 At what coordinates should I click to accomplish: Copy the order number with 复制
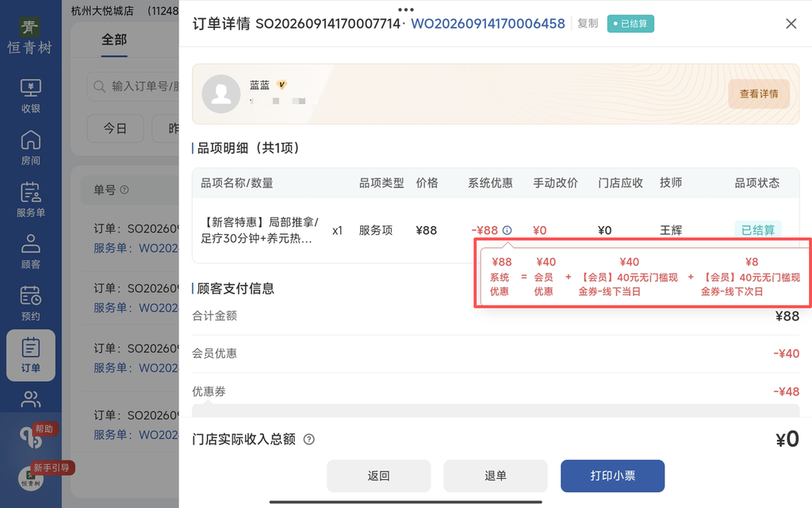(x=588, y=23)
